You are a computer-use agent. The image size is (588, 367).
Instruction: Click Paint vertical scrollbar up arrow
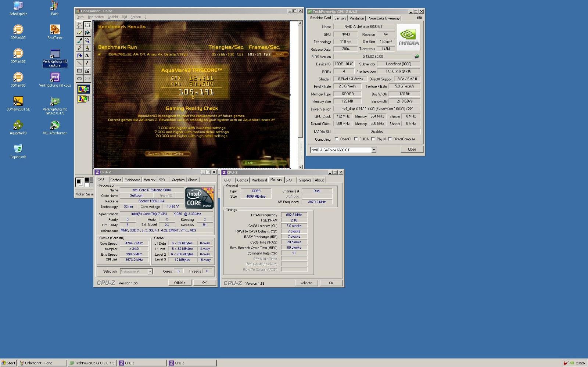pos(300,23)
